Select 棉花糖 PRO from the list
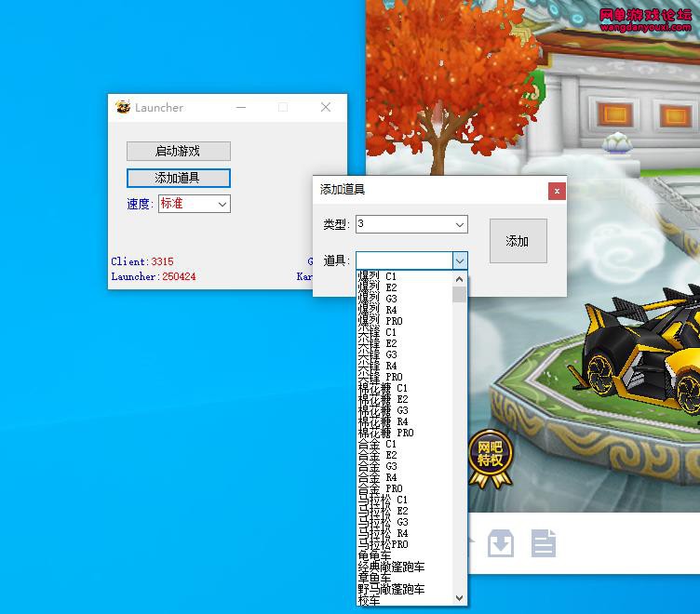 pyautogui.click(x=405, y=433)
